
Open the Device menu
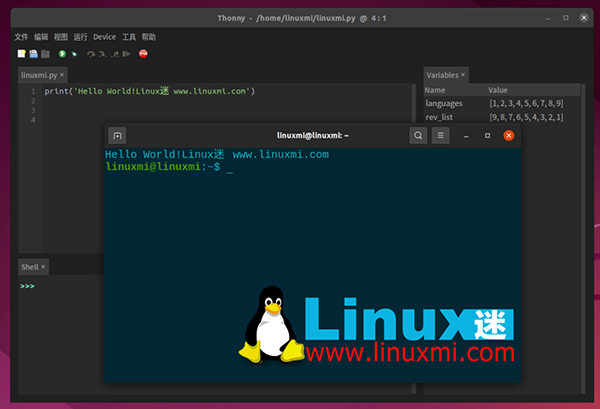tap(104, 37)
